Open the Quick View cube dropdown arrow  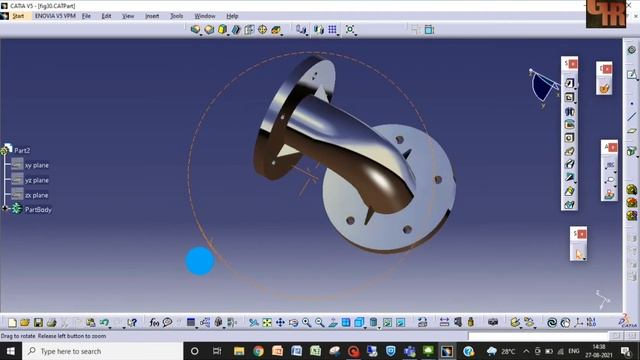pos(365,327)
